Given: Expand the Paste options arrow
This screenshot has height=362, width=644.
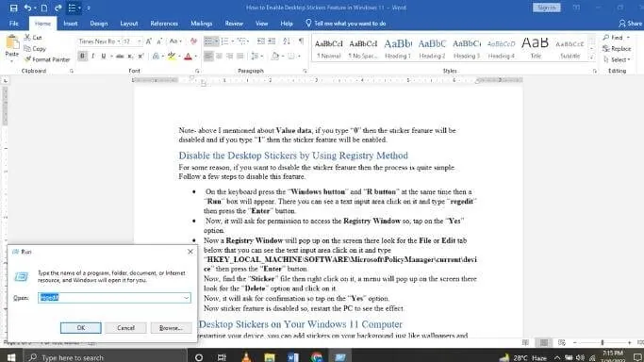Looking at the screenshot, I should pos(12,61).
